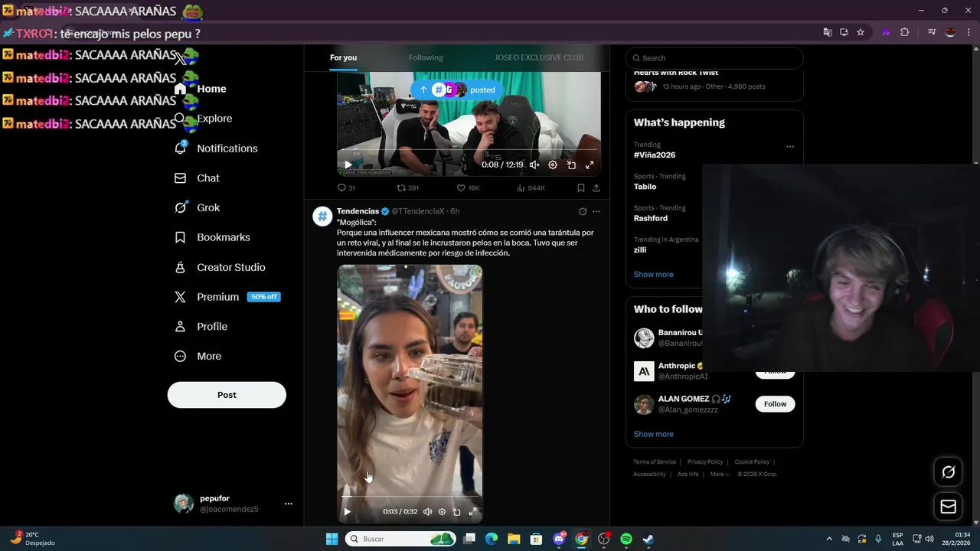View analytics showing 844K views
The image size is (980, 551).
tap(531, 187)
